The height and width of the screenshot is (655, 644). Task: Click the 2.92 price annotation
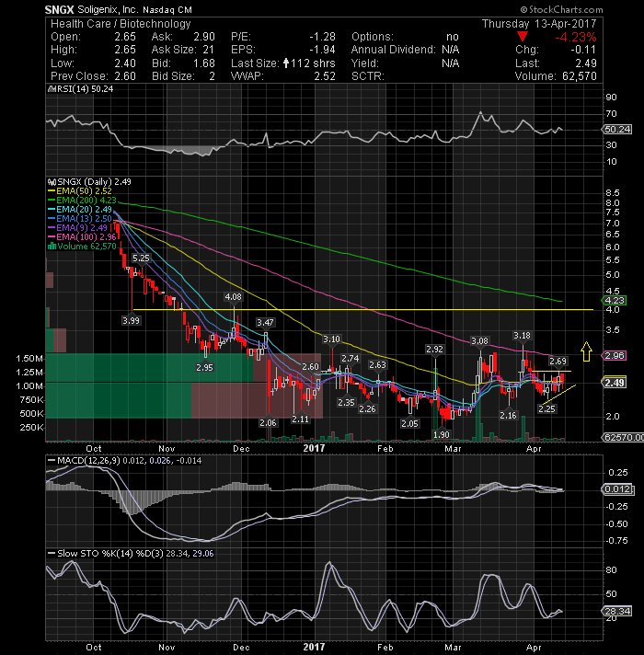click(434, 349)
